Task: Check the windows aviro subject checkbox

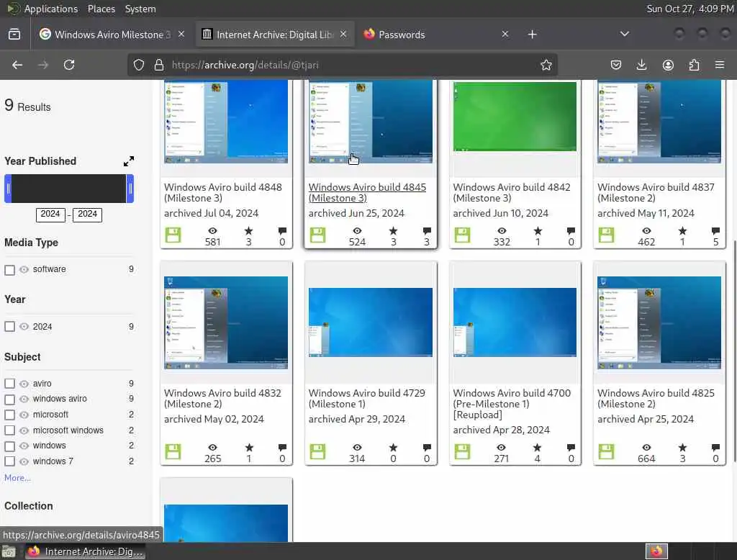Action: pyautogui.click(x=9, y=399)
